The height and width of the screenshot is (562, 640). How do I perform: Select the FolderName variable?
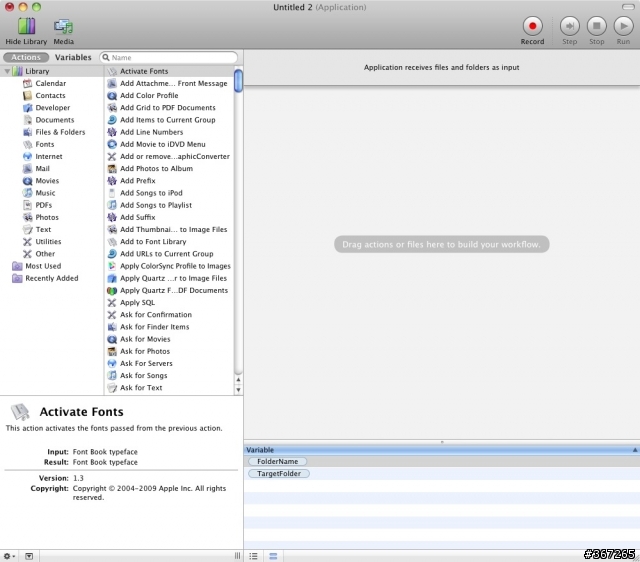tap(278, 462)
